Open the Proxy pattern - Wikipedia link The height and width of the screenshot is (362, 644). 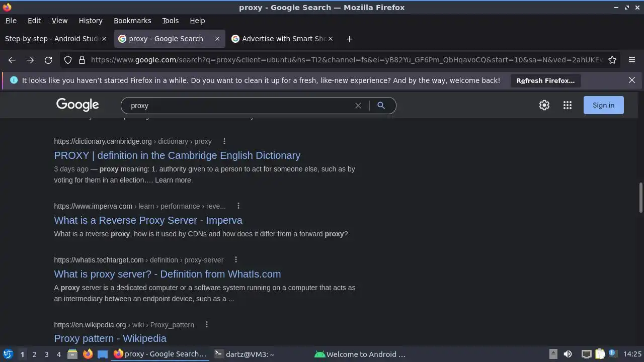pyautogui.click(x=110, y=338)
